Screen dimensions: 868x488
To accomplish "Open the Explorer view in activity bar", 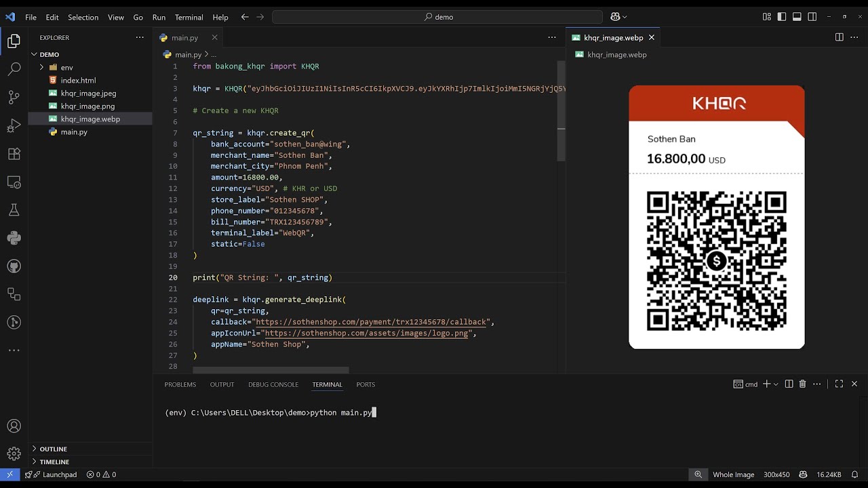I will (14, 42).
